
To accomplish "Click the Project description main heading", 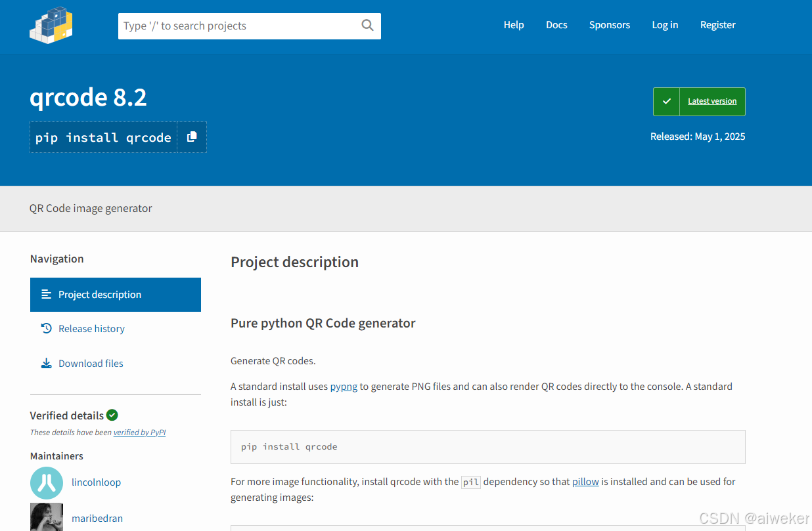I will (294, 262).
